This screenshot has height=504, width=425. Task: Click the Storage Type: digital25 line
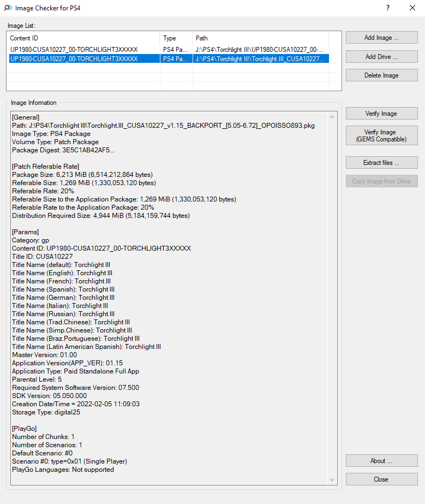(x=46, y=412)
